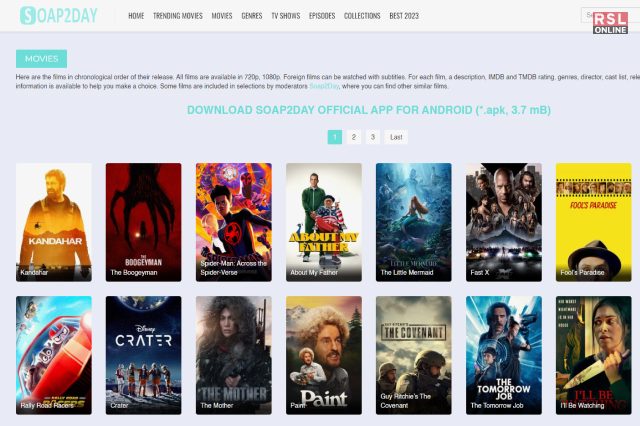The width and height of the screenshot is (640, 426).
Task: Open Guy Ritchie's The Covenant poster
Action: tap(413, 355)
